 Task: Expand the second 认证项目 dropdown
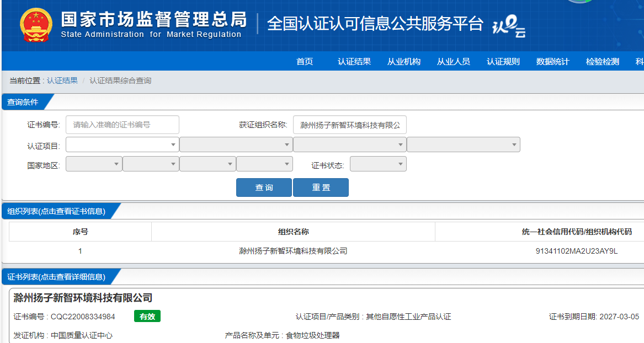click(236, 144)
